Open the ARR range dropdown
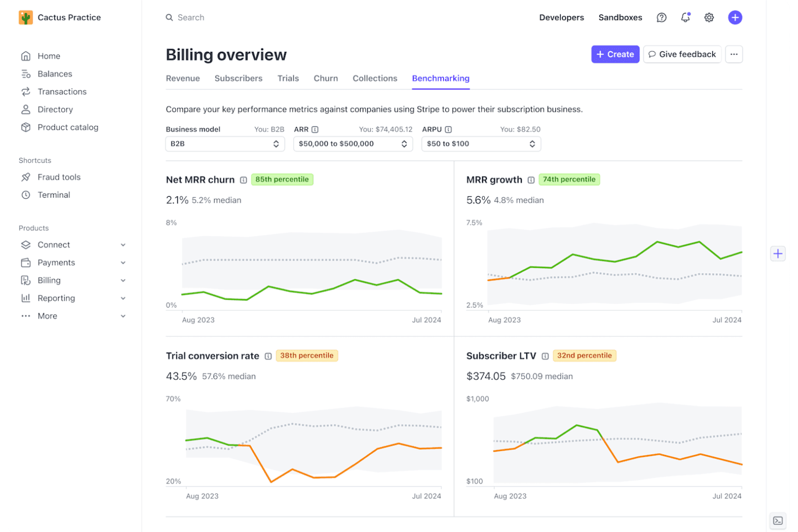 point(353,144)
